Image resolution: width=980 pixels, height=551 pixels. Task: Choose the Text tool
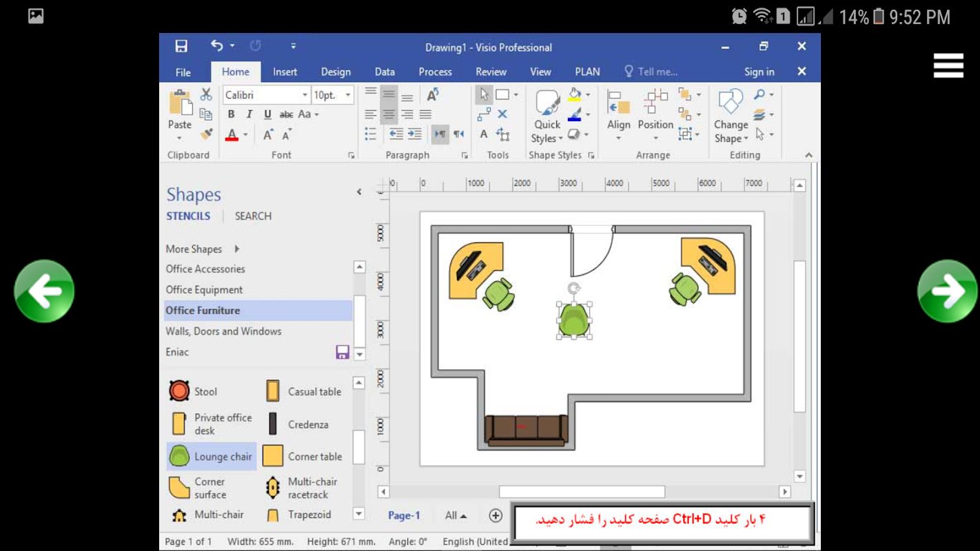[484, 134]
